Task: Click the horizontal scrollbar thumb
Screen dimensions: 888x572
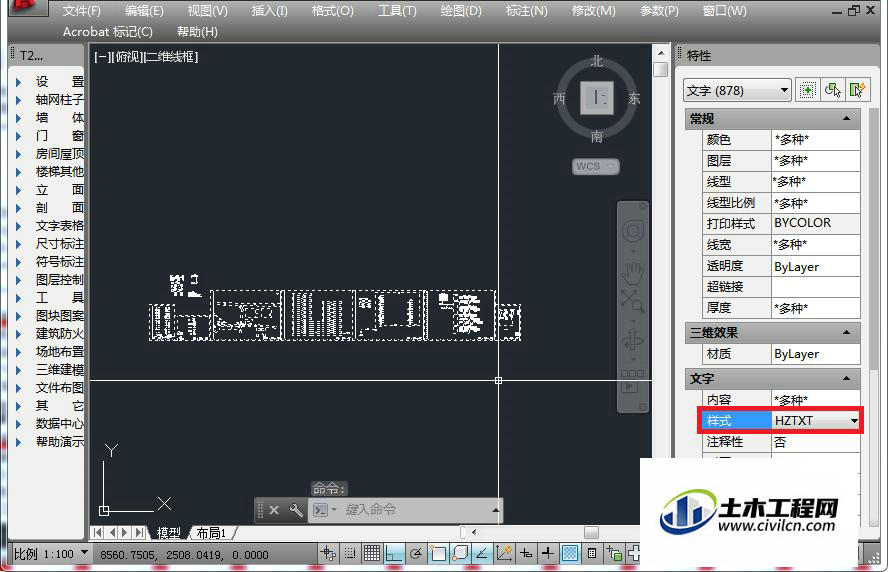Action: 591,532
